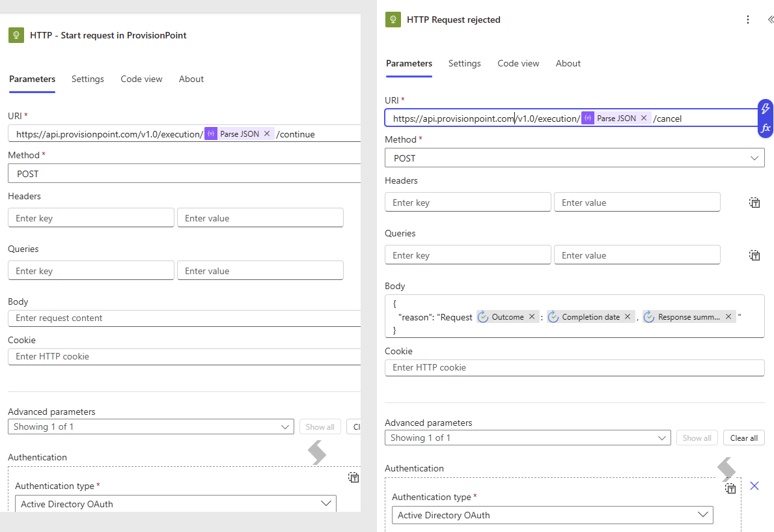Click 'Enter request content' Body field

pyautogui.click(x=184, y=318)
